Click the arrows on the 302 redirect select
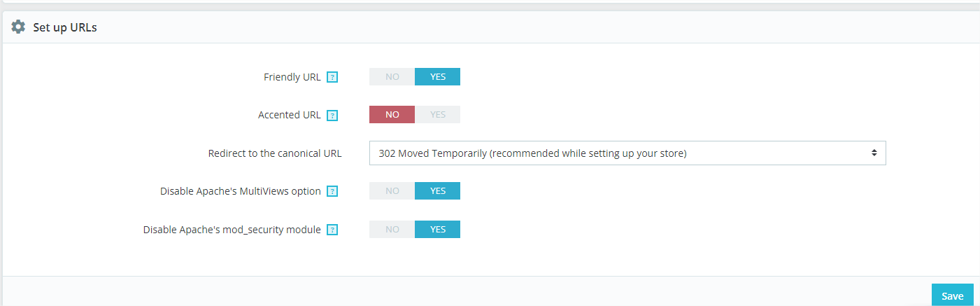Image resolution: width=980 pixels, height=306 pixels. tap(874, 153)
